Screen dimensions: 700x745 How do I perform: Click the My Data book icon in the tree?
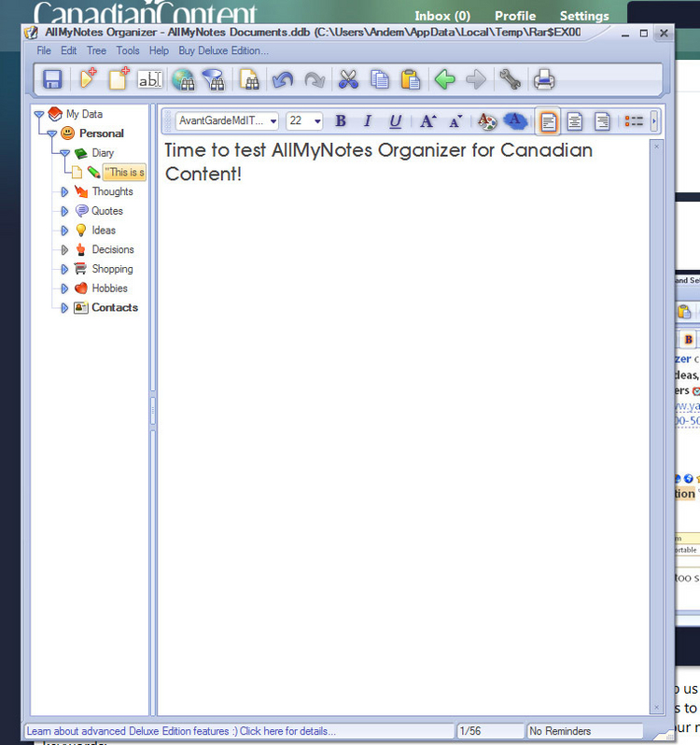point(56,114)
